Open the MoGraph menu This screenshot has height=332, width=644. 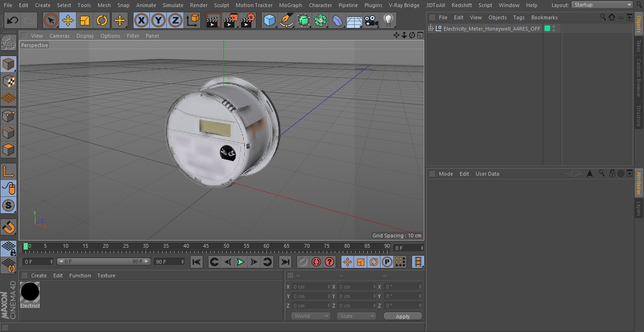point(290,5)
